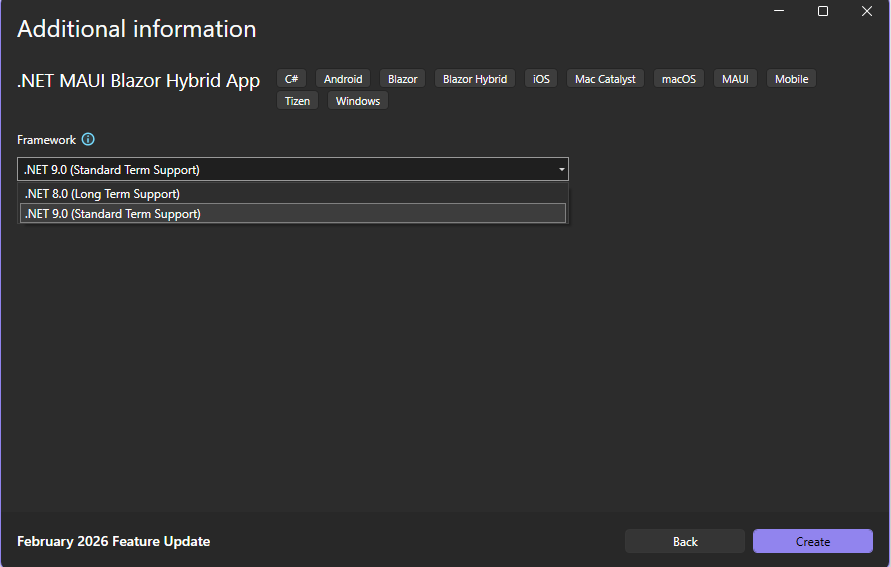Click the Windows tag
The height and width of the screenshot is (567, 891).
click(x=357, y=101)
